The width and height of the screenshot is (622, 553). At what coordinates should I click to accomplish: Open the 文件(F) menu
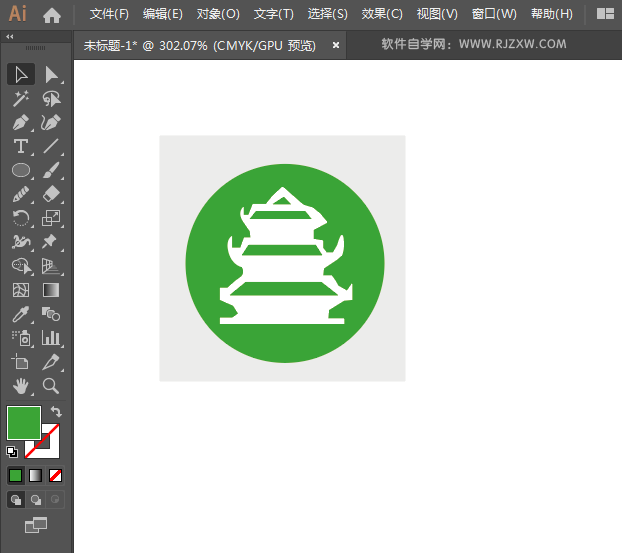pos(109,14)
